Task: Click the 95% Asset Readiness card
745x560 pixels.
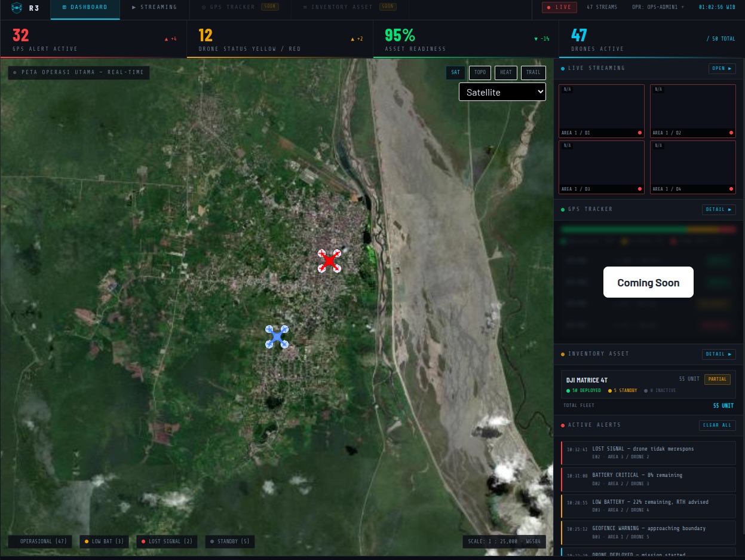Action: point(466,39)
